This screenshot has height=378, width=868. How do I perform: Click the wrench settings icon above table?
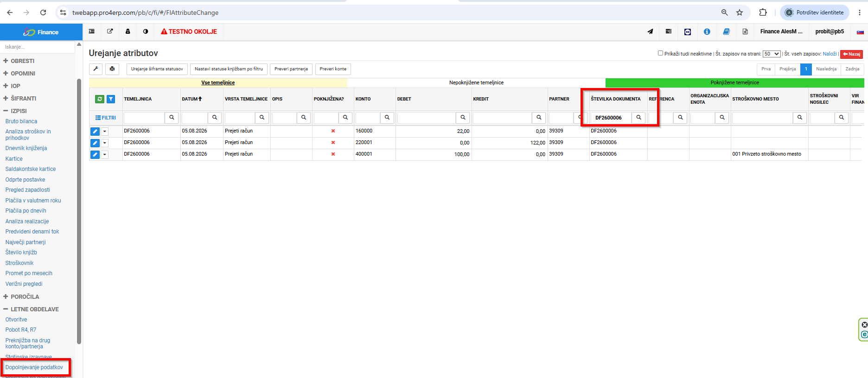point(96,69)
